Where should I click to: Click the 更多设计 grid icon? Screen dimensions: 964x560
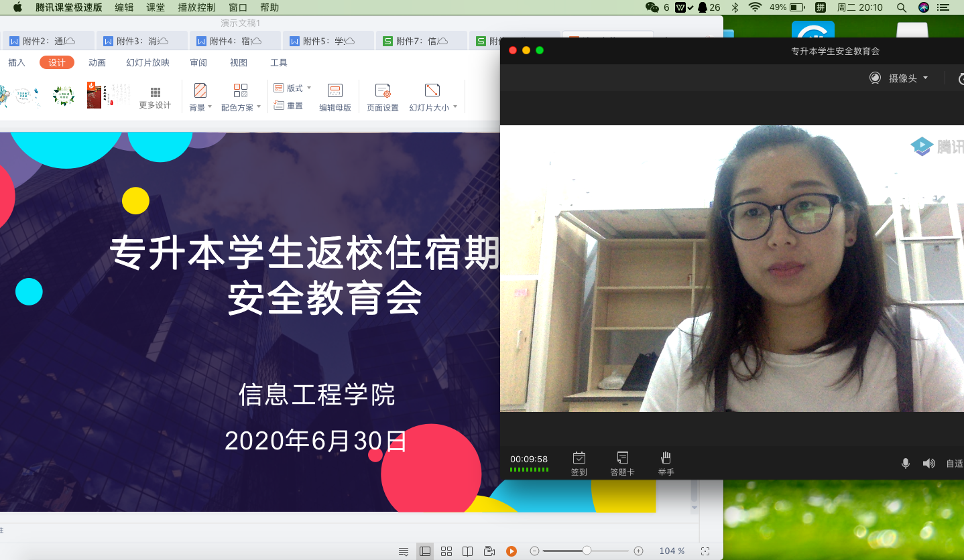[x=156, y=92]
